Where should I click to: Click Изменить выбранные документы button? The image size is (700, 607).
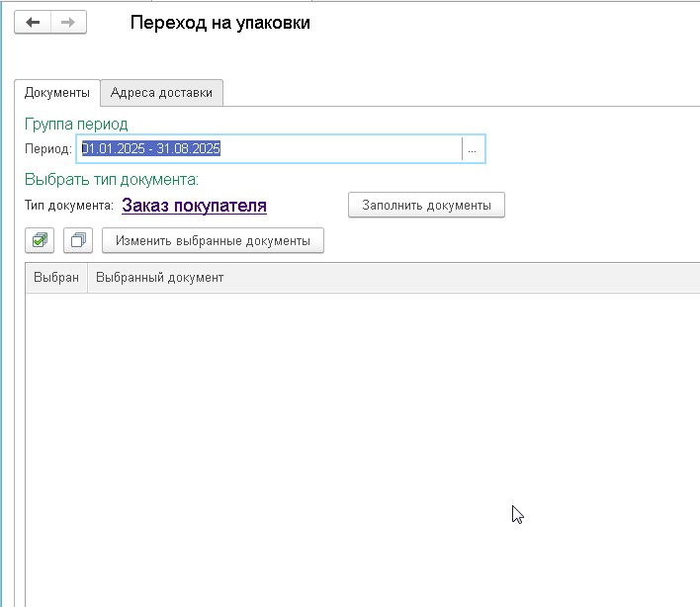(x=213, y=240)
